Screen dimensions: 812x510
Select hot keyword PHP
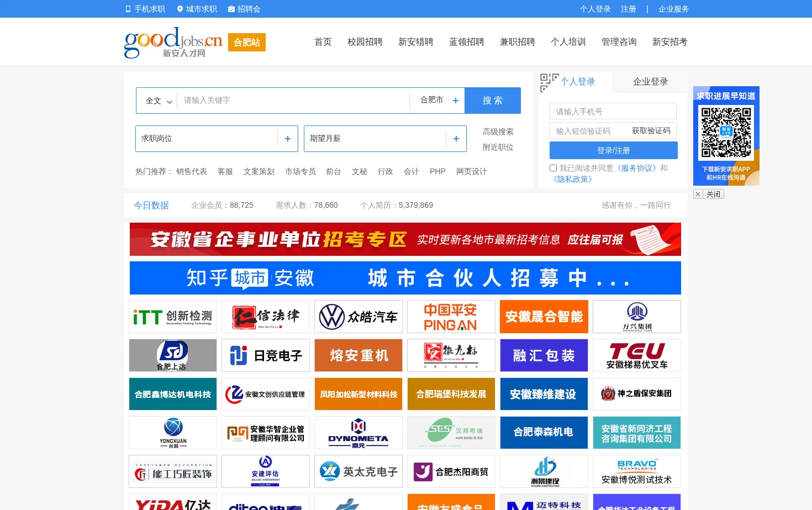click(437, 172)
